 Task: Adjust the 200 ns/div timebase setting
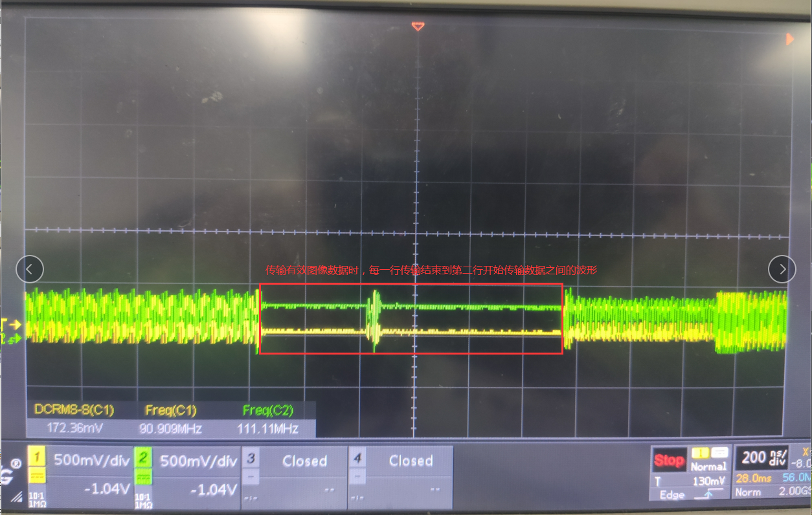pos(764,458)
